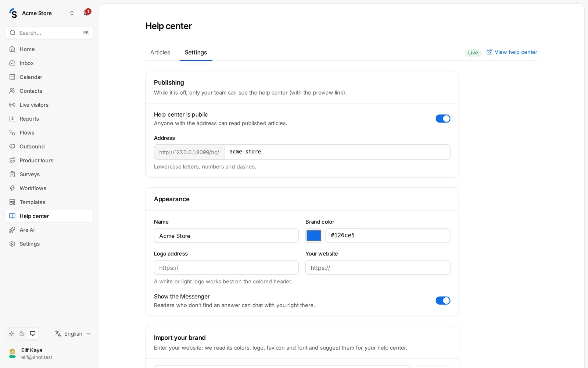Click the brand color hex field
The image size is (588, 368).
[388, 236]
